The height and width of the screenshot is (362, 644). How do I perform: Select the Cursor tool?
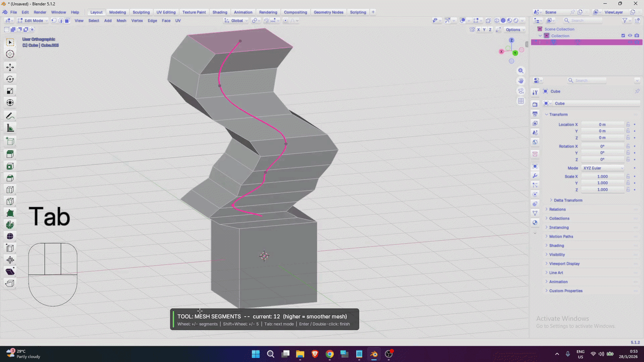(10, 54)
